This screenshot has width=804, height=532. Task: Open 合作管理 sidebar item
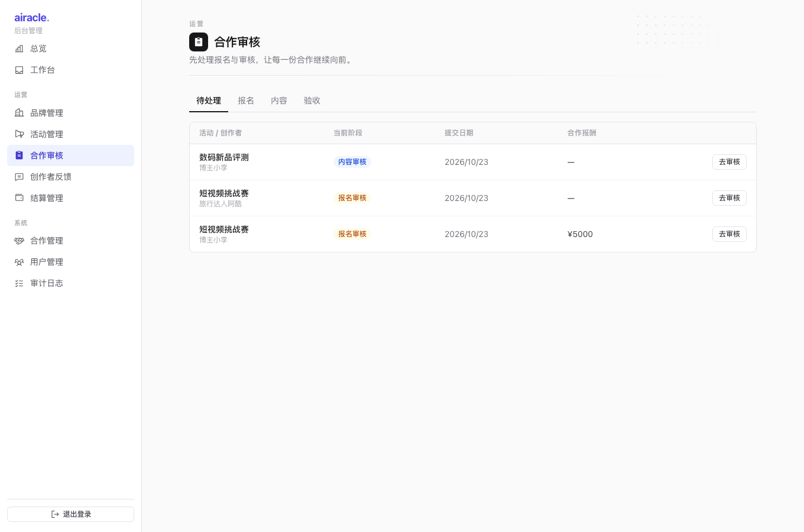coord(70,241)
